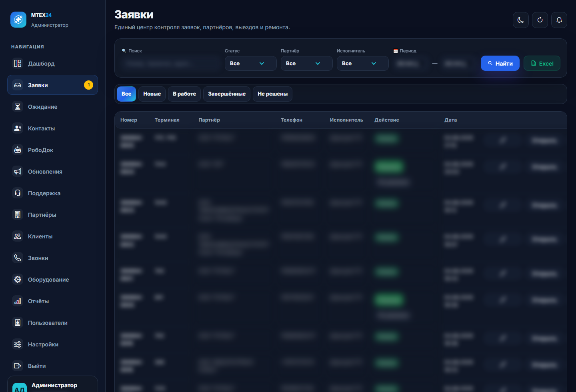576x392 pixels.
Task: Click the Найти search button
Action: tap(500, 63)
